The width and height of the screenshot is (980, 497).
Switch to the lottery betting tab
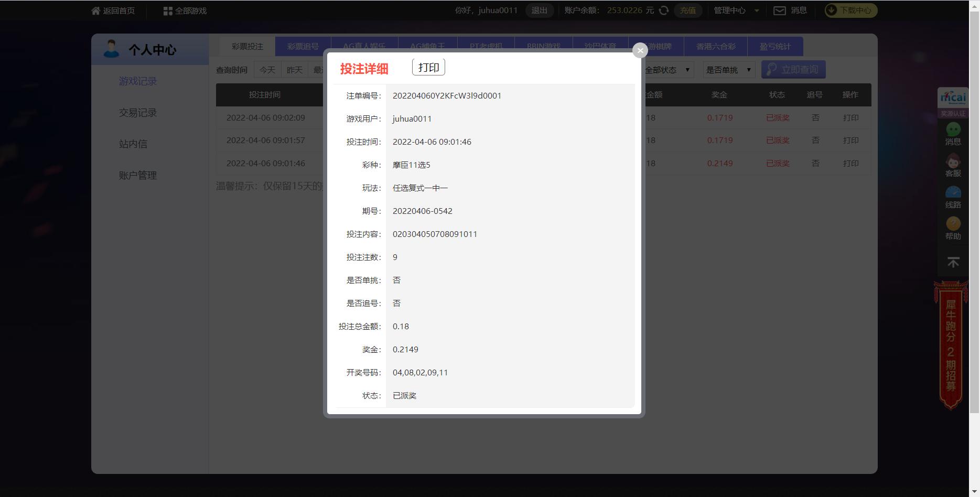click(x=247, y=46)
